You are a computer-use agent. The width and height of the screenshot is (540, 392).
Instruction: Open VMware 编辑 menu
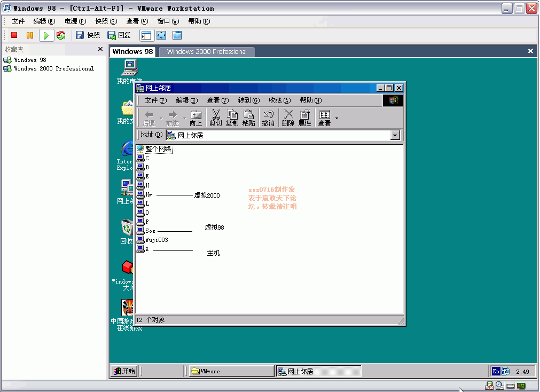pyautogui.click(x=44, y=21)
